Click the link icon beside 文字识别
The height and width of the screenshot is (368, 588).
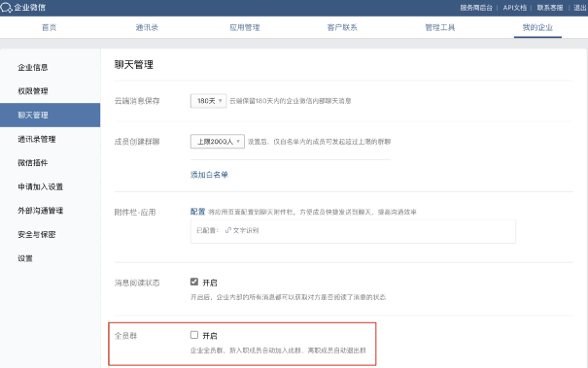tap(228, 230)
